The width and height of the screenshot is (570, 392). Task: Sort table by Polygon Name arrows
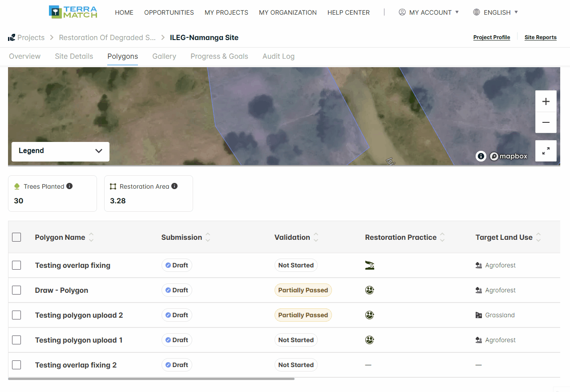[91, 237]
